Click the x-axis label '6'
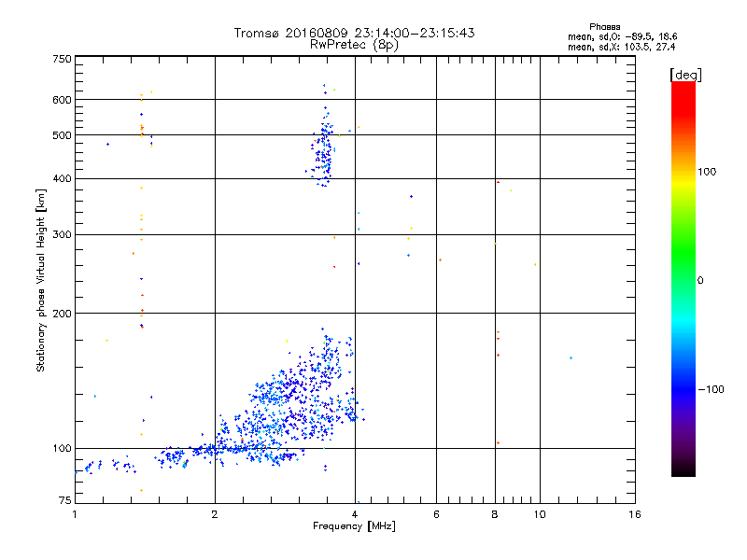The width and height of the screenshot is (747, 560). 436,514
